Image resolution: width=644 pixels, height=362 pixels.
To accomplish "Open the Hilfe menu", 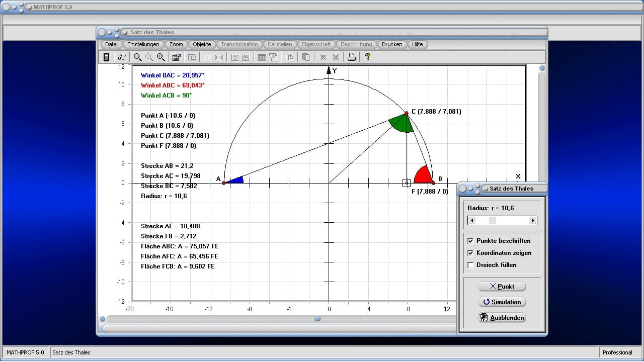I will (x=418, y=44).
